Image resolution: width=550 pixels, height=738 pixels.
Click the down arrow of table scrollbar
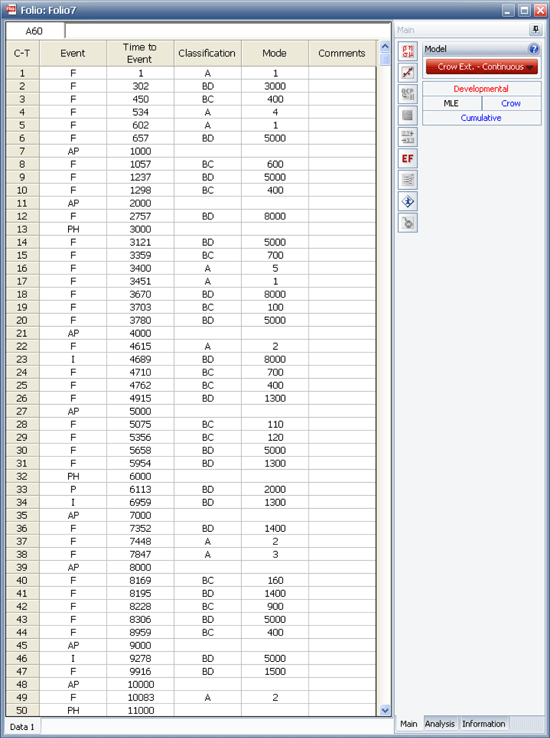pos(385,710)
